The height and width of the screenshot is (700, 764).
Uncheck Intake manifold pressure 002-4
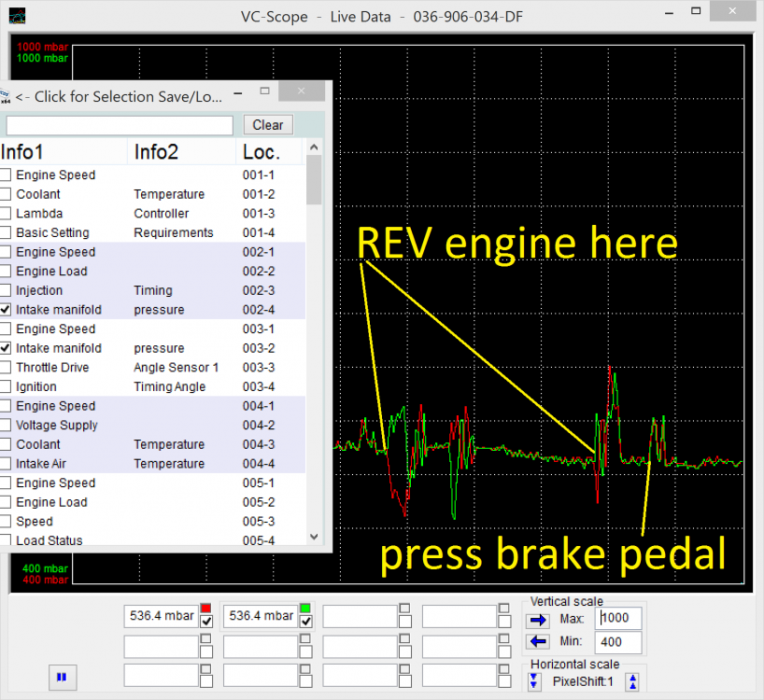[x=6, y=310]
